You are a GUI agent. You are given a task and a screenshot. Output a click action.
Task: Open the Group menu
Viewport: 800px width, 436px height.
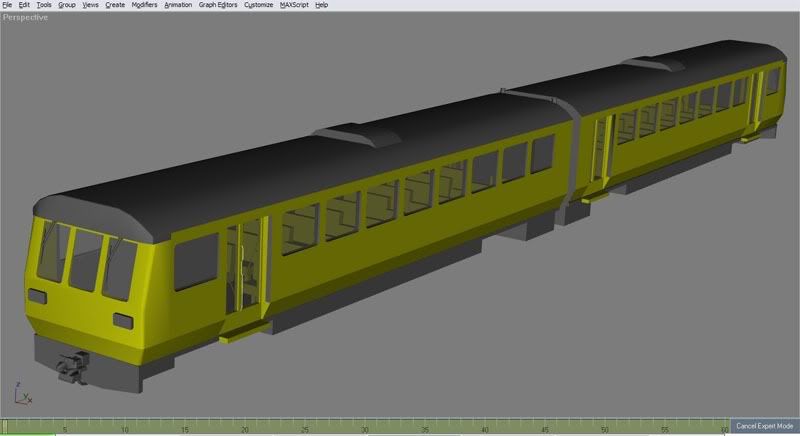67,5
